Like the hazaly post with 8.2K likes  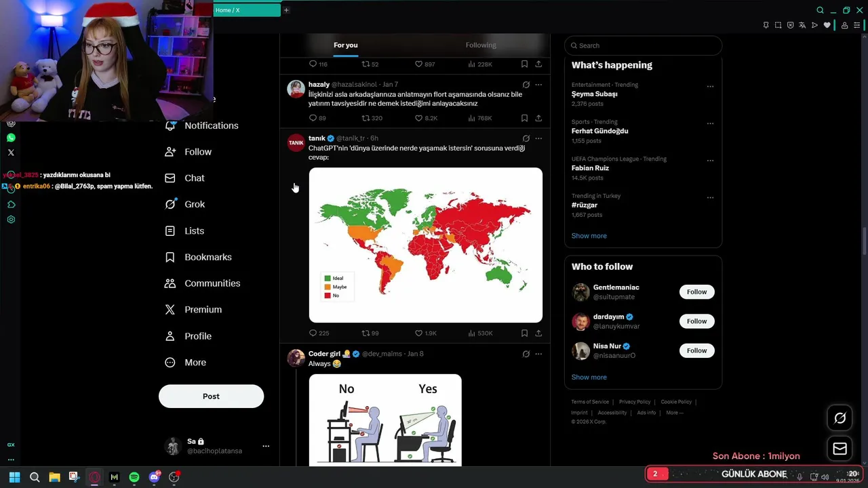pos(426,118)
